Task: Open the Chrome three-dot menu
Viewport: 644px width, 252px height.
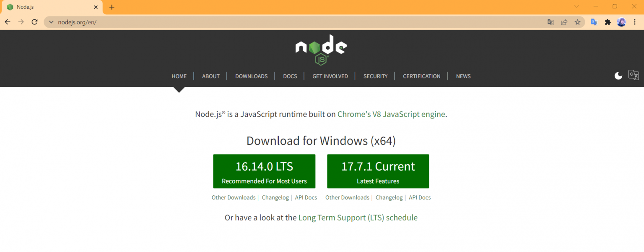Action: tap(635, 22)
